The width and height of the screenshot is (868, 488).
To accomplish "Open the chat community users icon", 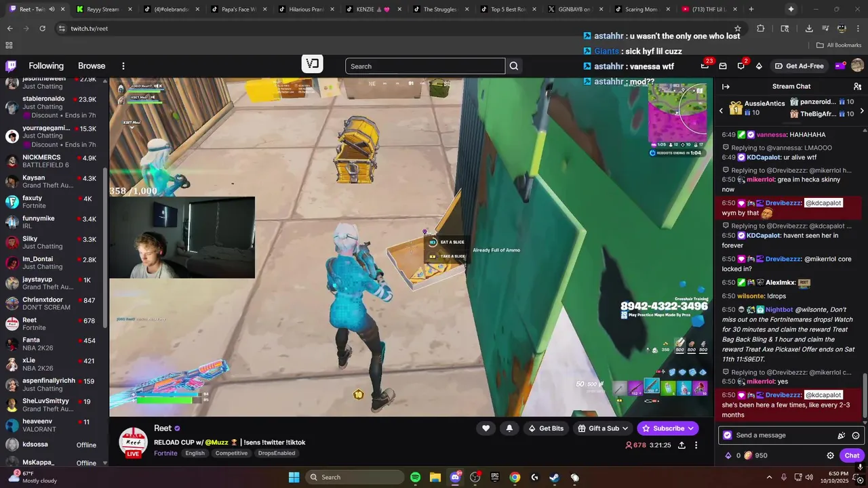I will pyautogui.click(x=857, y=86).
